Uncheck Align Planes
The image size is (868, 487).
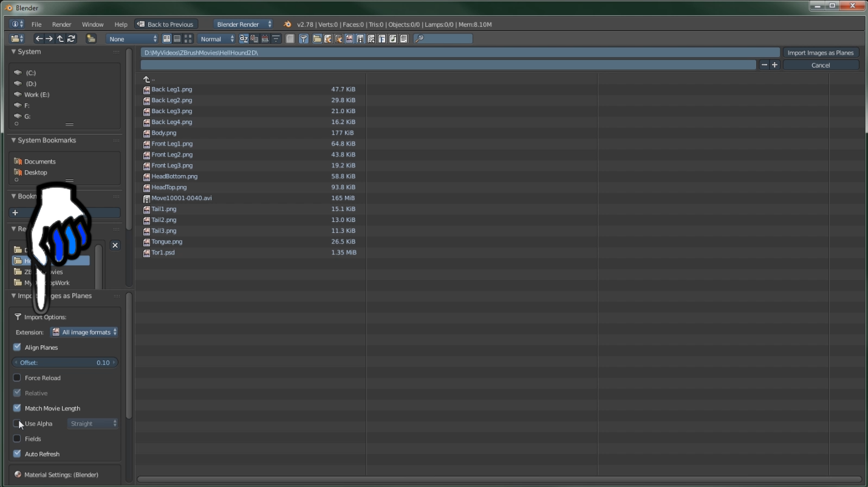click(x=17, y=347)
